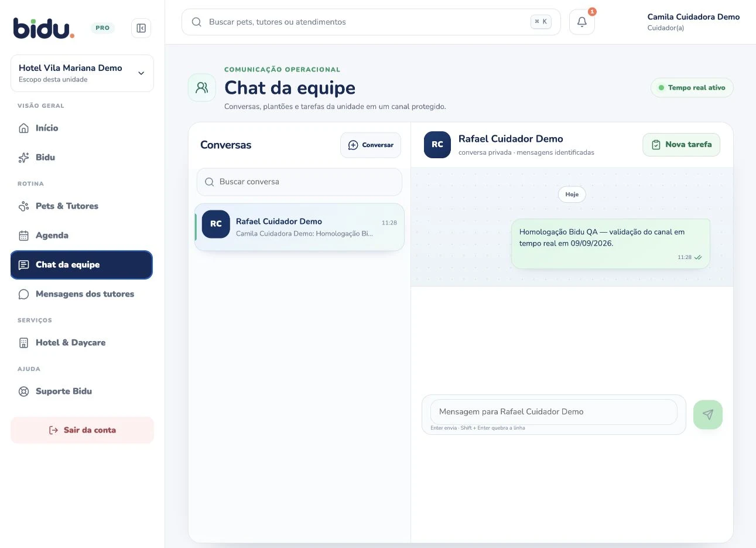
Task: Click the Chat da equipe header icon
Action: pos(202,88)
